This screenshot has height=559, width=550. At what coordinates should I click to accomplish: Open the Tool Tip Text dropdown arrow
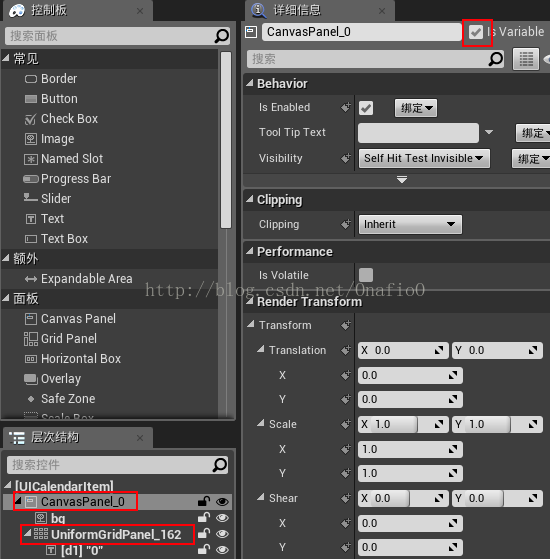pos(489,132)
